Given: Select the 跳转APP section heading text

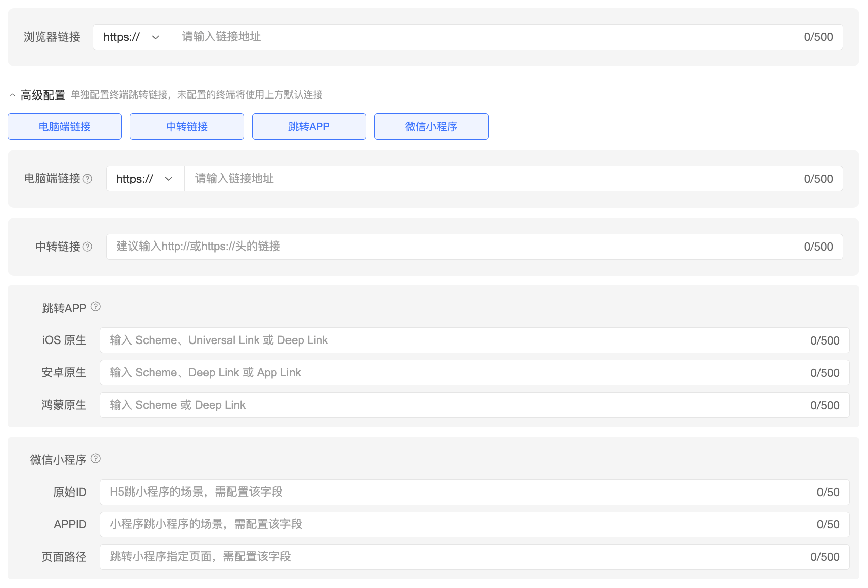Looking at the screenshot, I should click(x=64, y=308).
